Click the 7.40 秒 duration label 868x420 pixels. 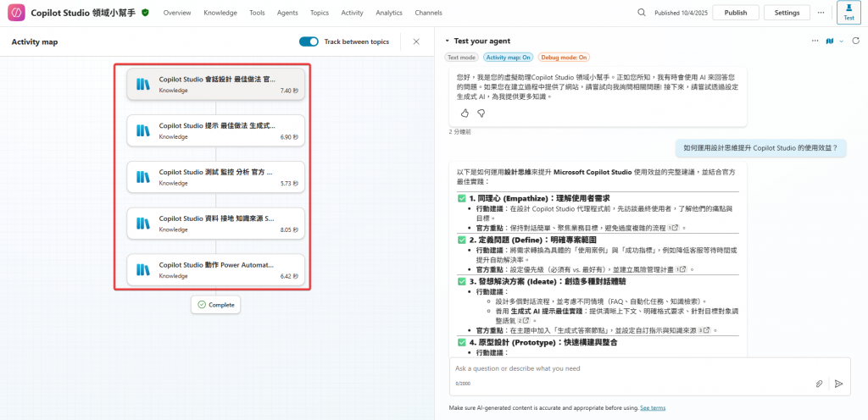289,90
